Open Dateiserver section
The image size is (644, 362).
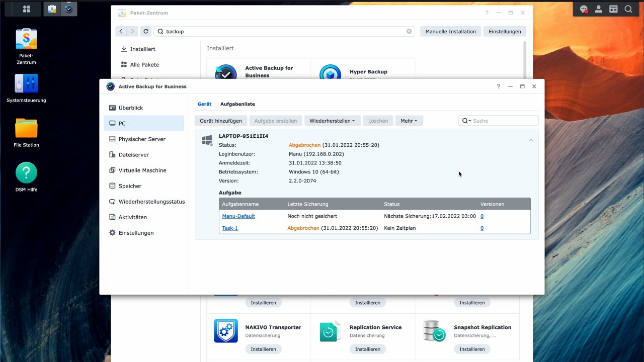click(x=144, y=154)
